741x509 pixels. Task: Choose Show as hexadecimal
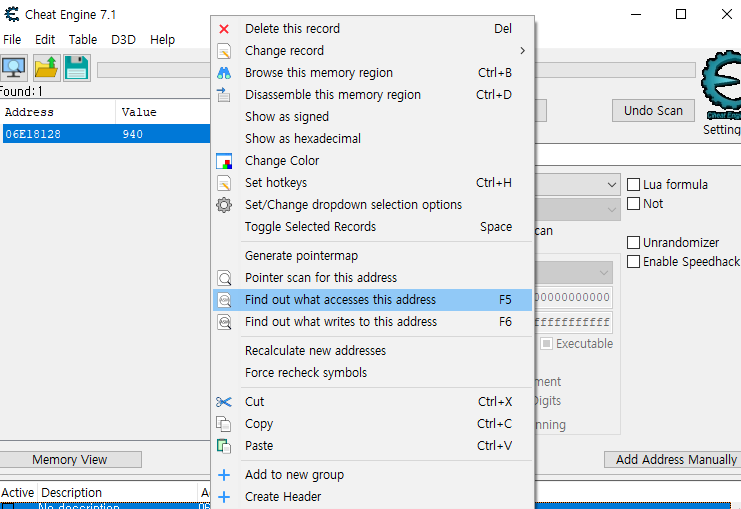(372, 139)
